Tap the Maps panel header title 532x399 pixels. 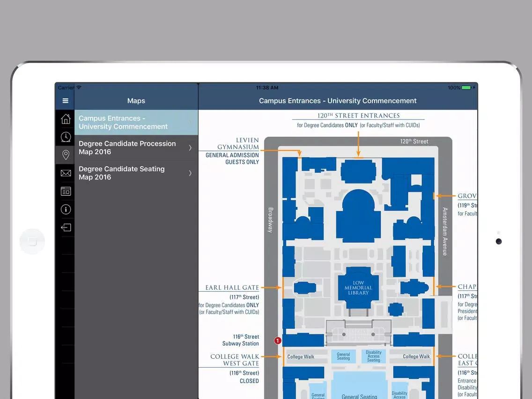pyautogui.click(x=136, y=101)
